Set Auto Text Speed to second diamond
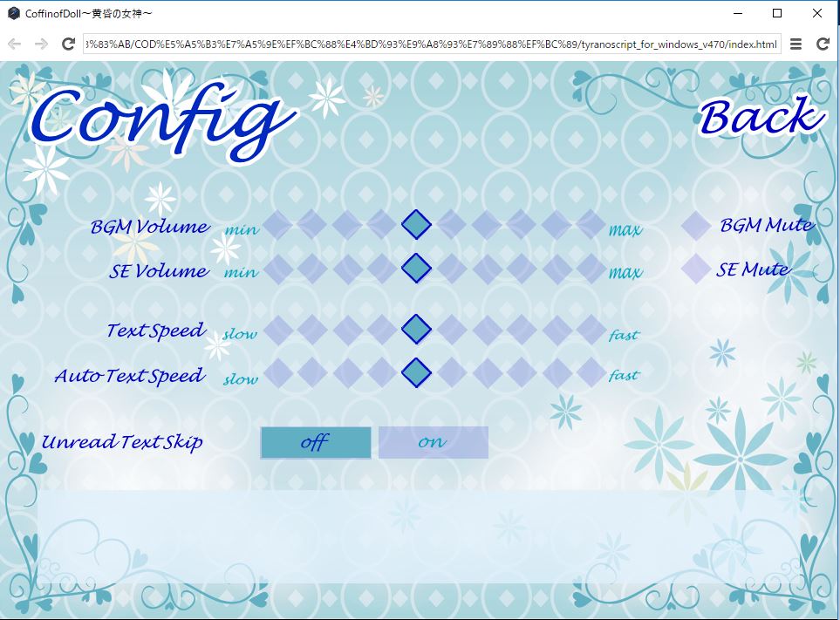Viewport: 840px width, 620px height. click(x=313, y=372)
